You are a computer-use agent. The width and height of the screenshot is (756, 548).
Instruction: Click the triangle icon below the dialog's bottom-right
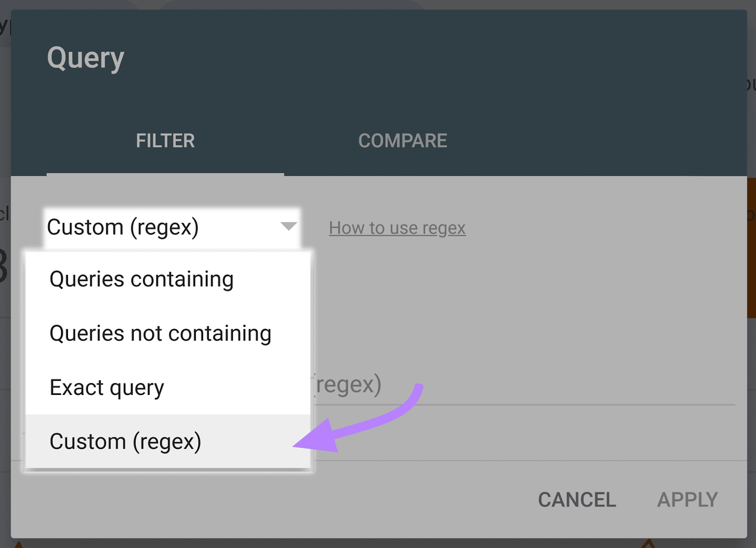click(x=648, y=543)
